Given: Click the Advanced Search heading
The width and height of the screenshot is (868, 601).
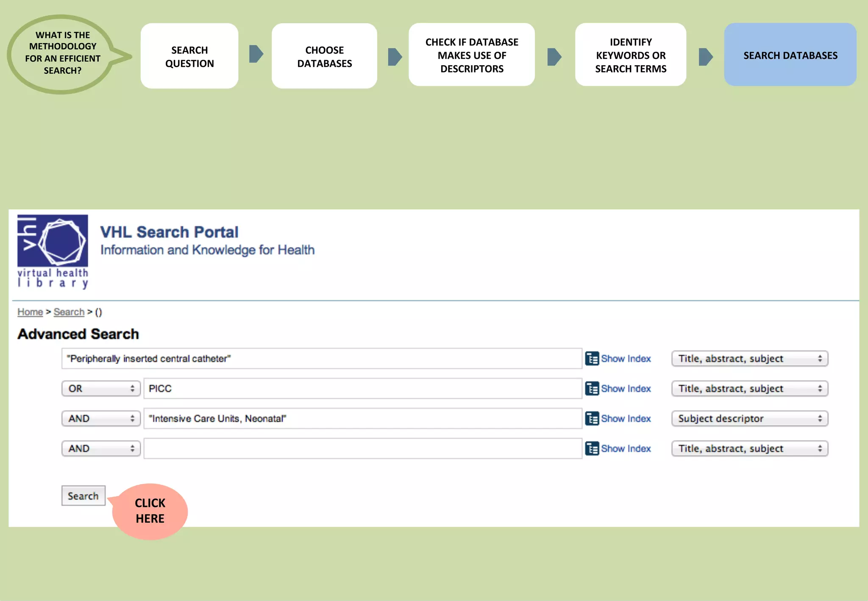Looking at the screenshot, I should [x=78, y=334].
